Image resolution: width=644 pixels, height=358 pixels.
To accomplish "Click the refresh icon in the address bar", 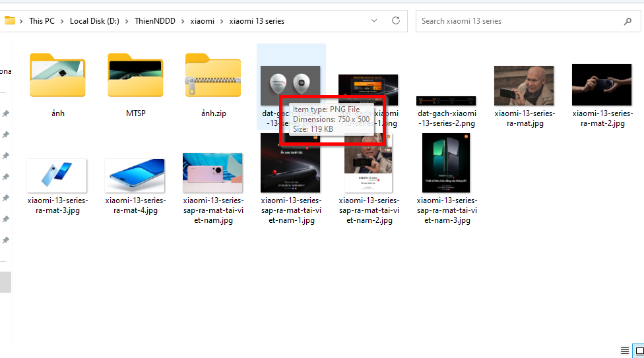I will tap(395, 20).
